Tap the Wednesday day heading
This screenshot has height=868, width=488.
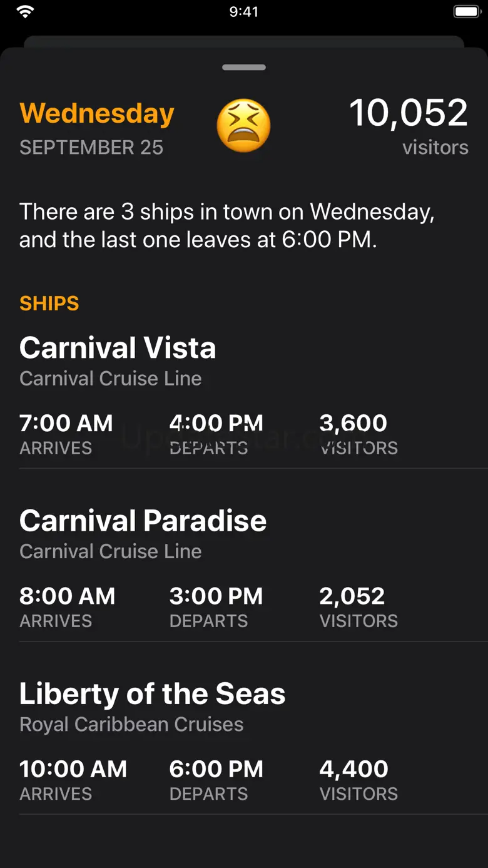[x=97, y=114]
